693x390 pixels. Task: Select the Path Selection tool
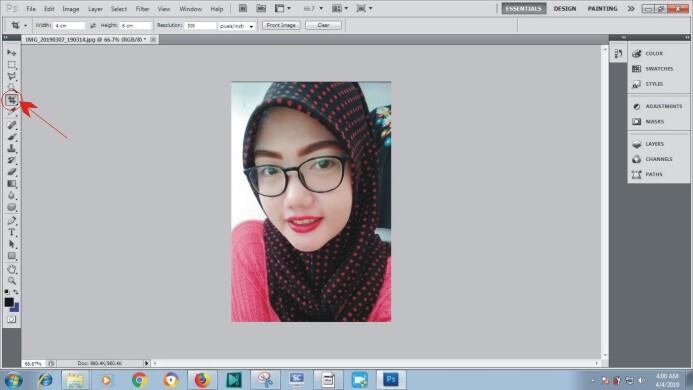pos(11,244)
